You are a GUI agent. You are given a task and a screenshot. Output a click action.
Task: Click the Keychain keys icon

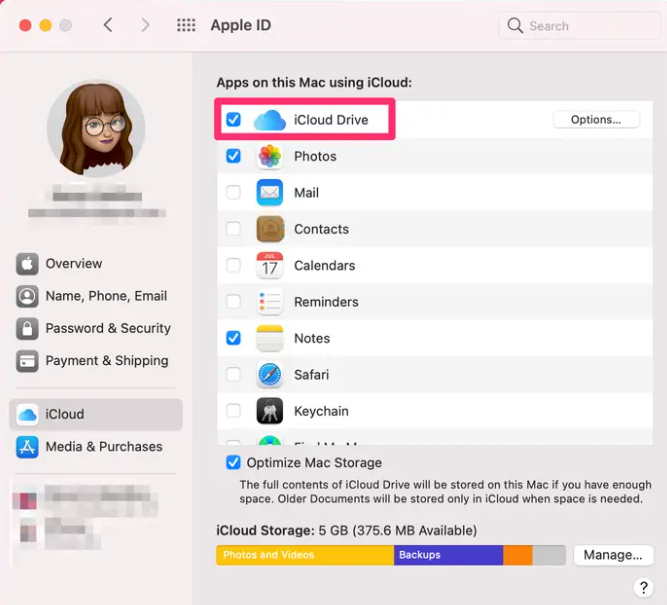pyautogui.click(x=270, y=411)
